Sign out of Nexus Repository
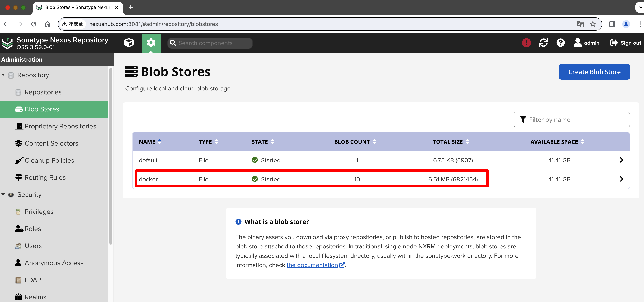 625,43
